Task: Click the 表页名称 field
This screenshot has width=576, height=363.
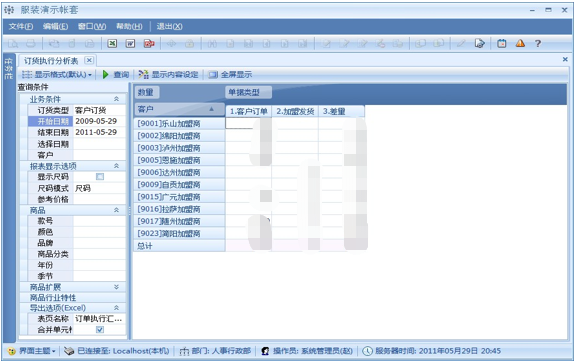Action: tap(100, 319)
